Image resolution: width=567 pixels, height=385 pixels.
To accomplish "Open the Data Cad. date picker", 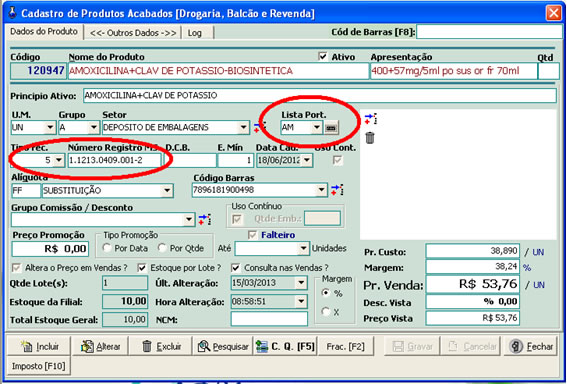I will [307, 160].
